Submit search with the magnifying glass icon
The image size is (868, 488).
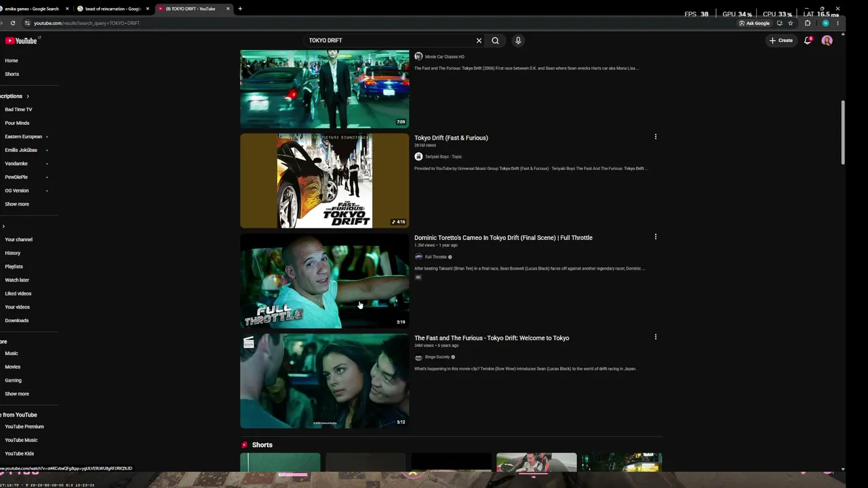pos(495,41)
